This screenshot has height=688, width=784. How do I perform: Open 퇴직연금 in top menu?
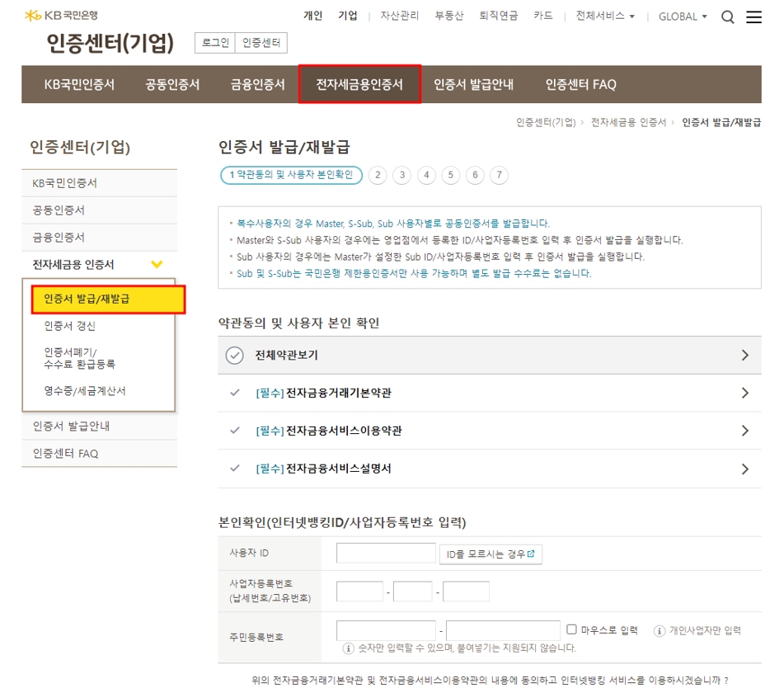coord(498,16)
